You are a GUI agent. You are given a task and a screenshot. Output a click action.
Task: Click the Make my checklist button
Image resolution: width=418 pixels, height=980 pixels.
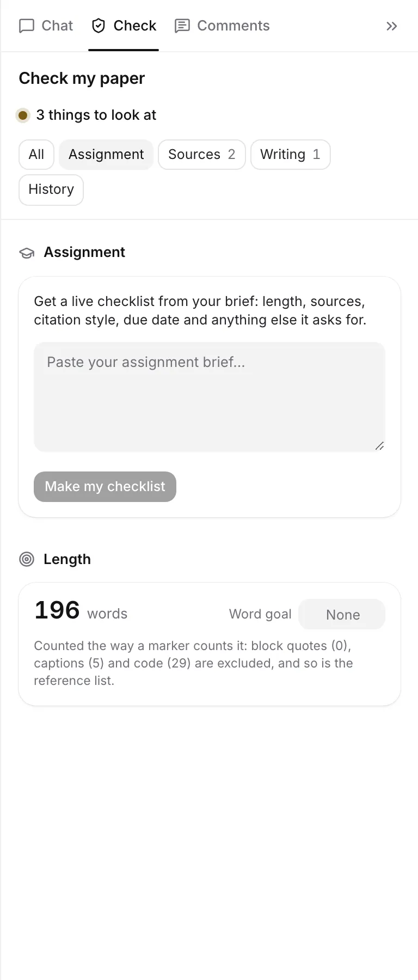click(x=105, y=486)
